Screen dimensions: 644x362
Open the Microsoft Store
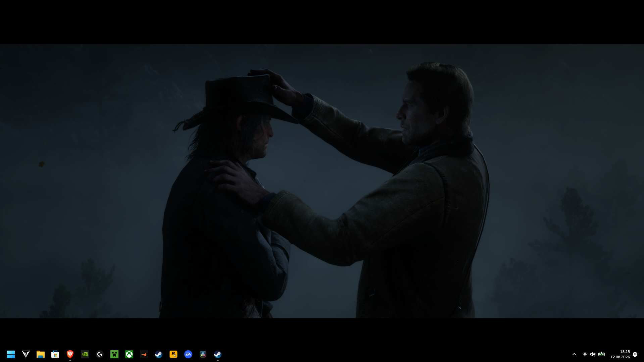coord(55,354)
